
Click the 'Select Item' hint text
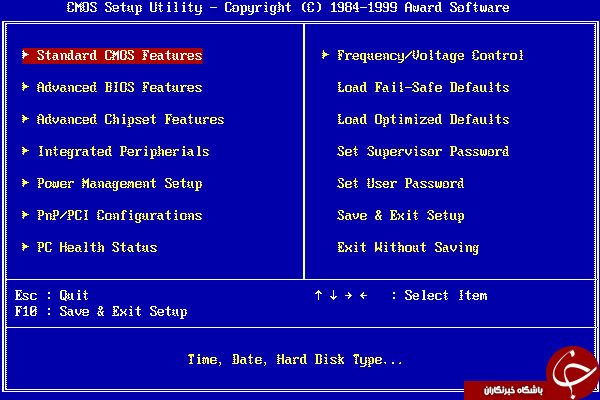[x=446, y=296]
